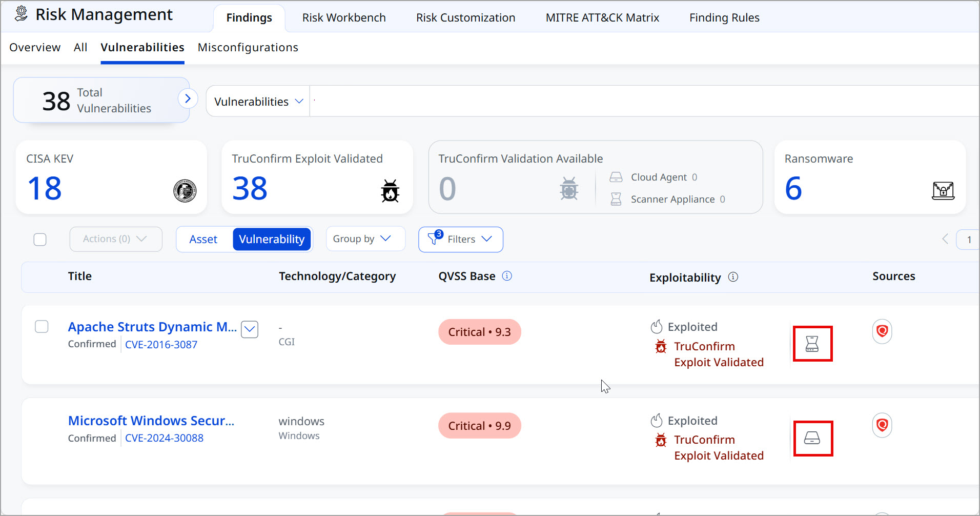The width and height of the screenshot is (980, 516).
Task: Click the CISA KEV count 18
Action: pyautogui.click(x=45, y=188)
